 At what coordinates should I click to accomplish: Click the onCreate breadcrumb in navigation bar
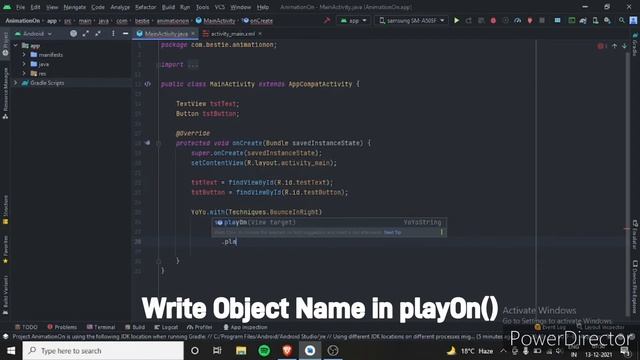[x=258, y=20]
